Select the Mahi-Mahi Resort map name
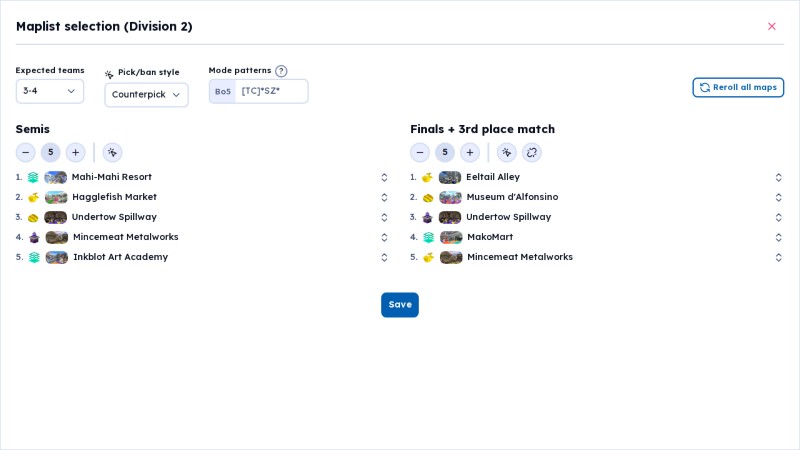This screenshot has width=800, height=450. (x=112, y=177)
